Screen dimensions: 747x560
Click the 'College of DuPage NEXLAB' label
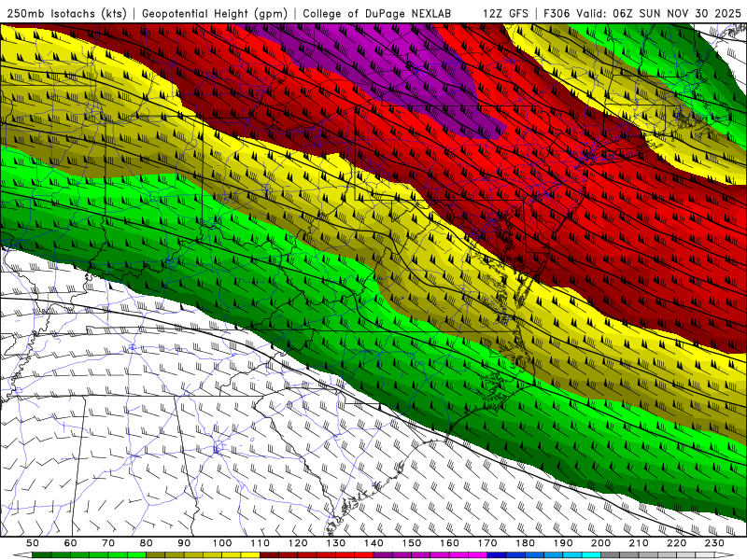click(x=376, y=13)
